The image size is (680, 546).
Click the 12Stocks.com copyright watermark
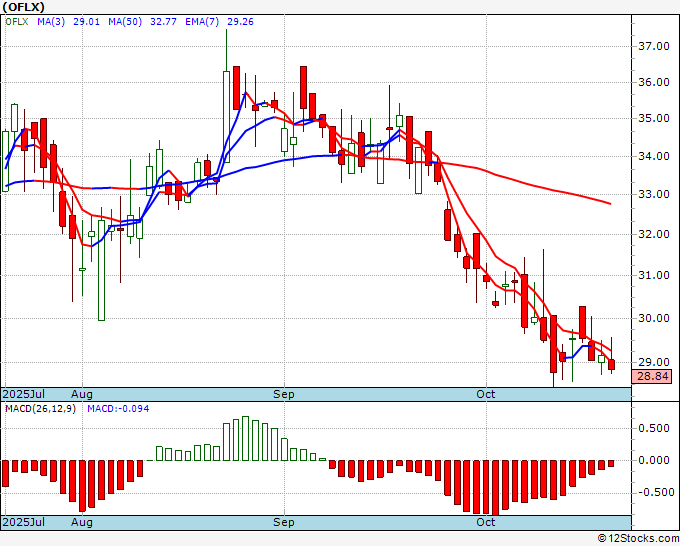(x=637, y=538)
